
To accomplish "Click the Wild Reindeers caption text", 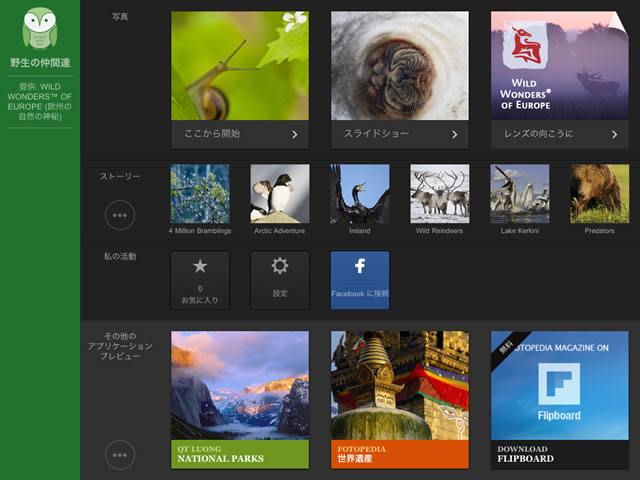I will click(440, 231).
